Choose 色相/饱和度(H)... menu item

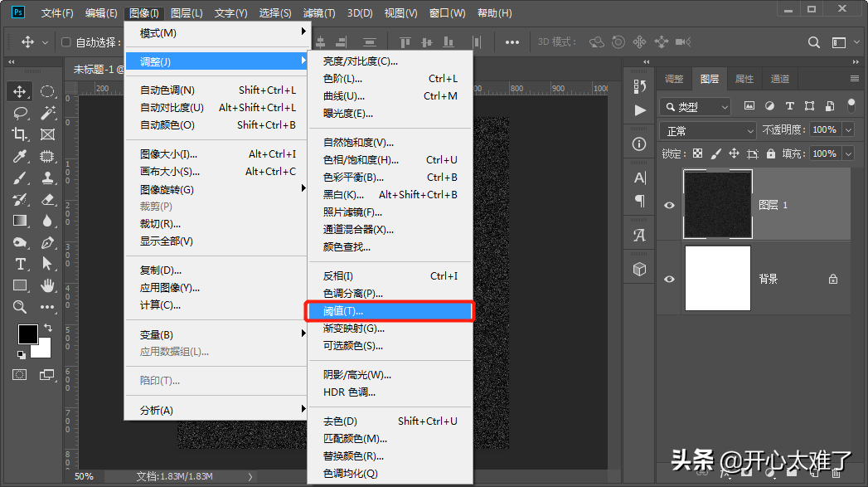[x=390, y=159]
